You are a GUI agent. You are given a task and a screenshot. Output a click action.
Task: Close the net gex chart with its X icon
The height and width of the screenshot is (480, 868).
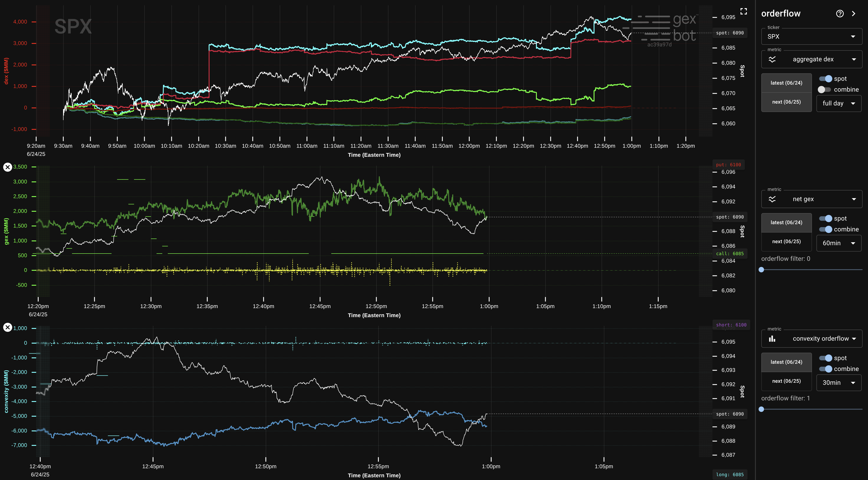(x=7, y=167)
